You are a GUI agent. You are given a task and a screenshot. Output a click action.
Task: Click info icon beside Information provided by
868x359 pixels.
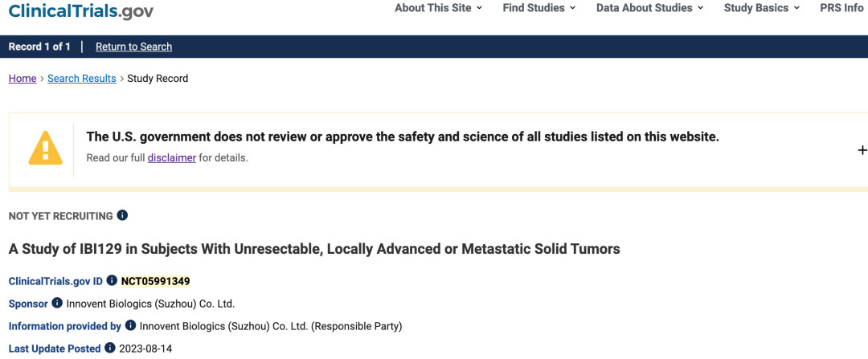coord(130,325)
